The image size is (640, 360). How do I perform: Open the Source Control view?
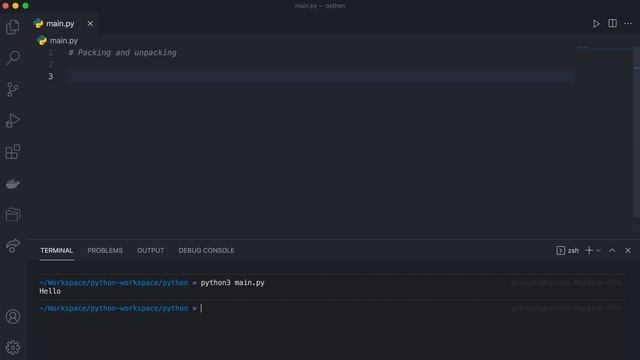pos(13,89)
